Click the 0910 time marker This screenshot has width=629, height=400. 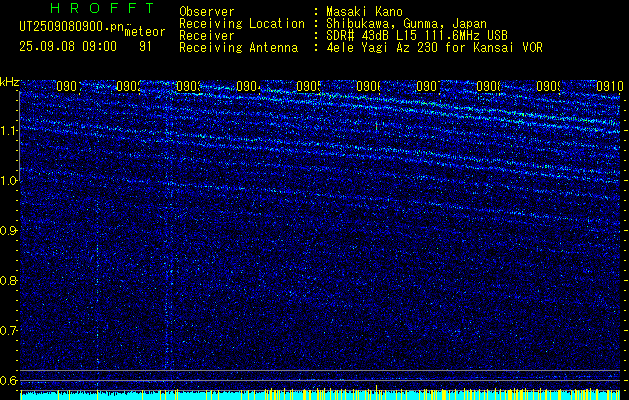(x=610, y=86)
